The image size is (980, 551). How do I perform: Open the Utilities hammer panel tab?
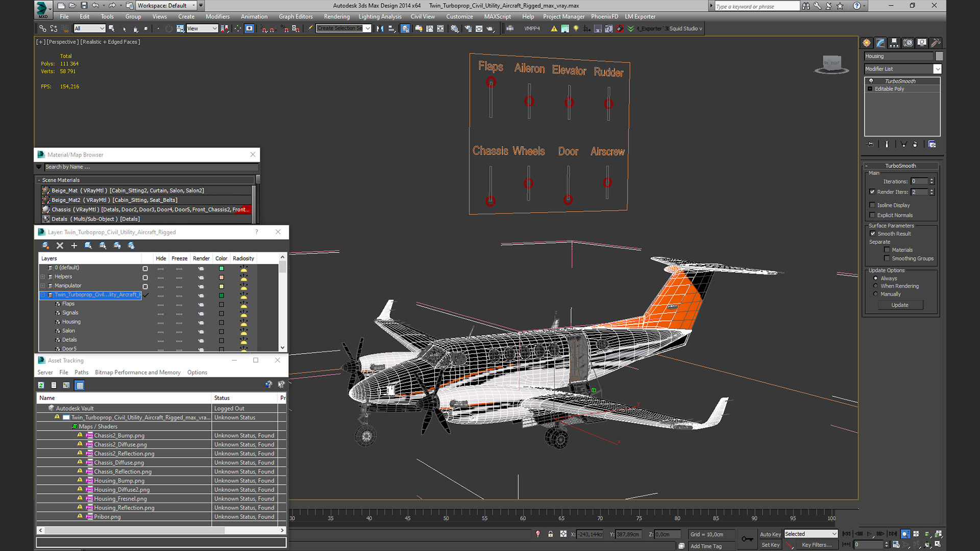click(936, 43)
